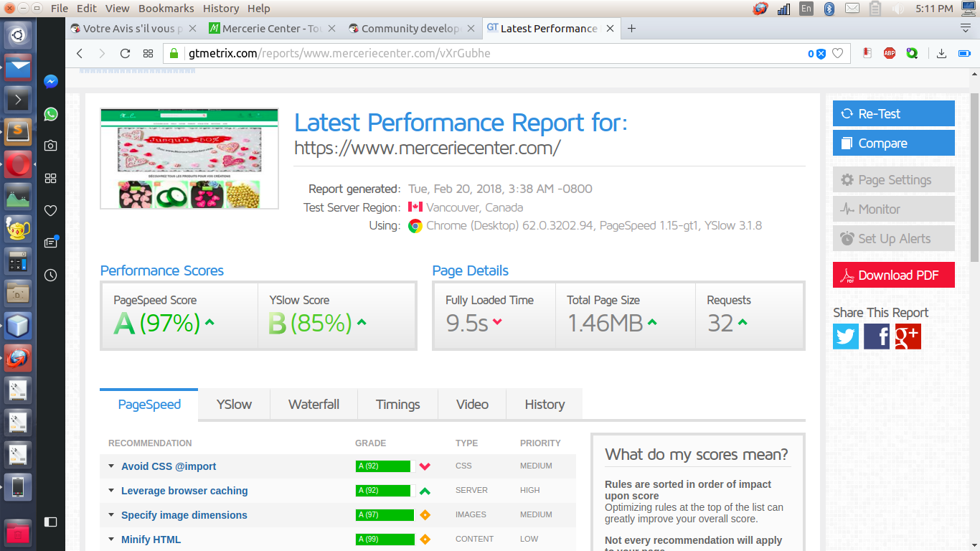Click the Adblock Plus extension icon

[890, 53]
